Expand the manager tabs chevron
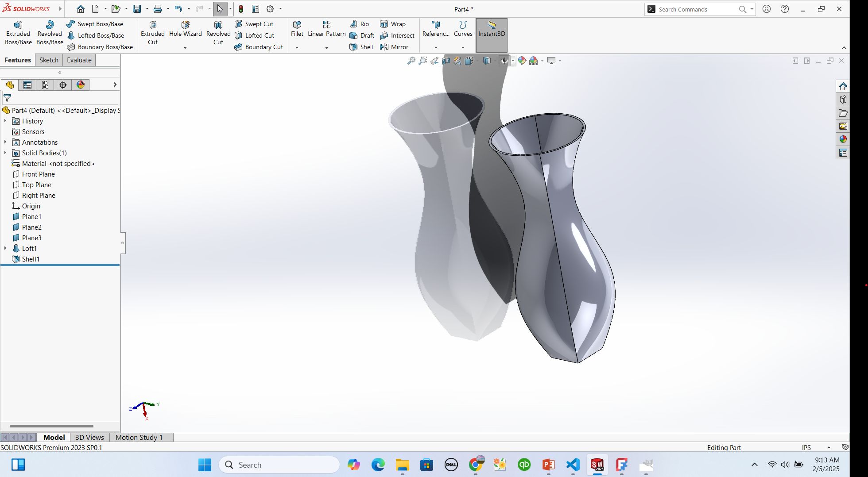This screenshot has width=868, height=477. [115, 85]
